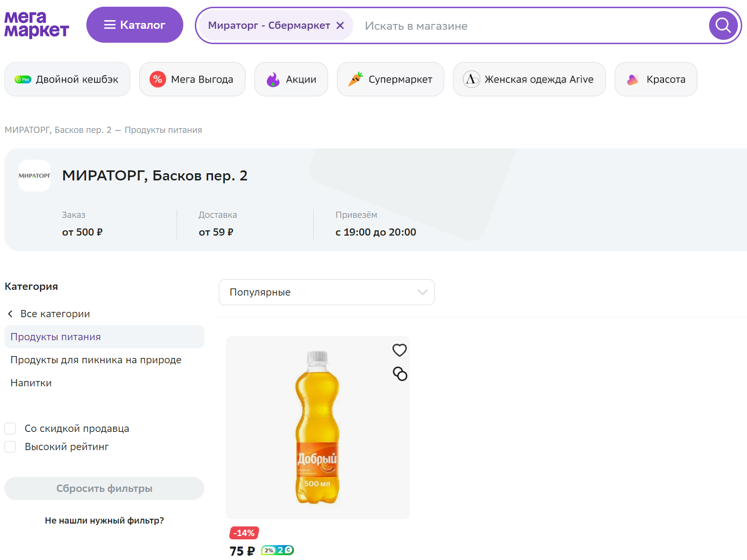The image size is (747, 560).
Task: Go back to Все категории
Action: 49,314
